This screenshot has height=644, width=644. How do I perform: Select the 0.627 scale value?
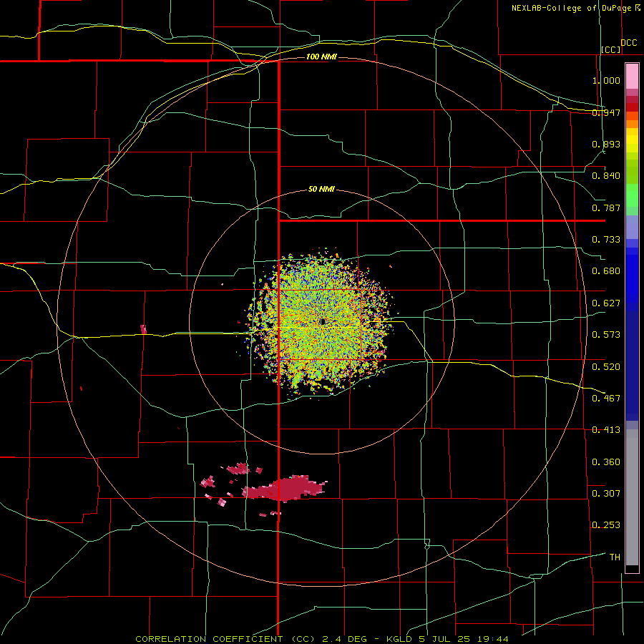pyautogui.click(x=606, y=303)
